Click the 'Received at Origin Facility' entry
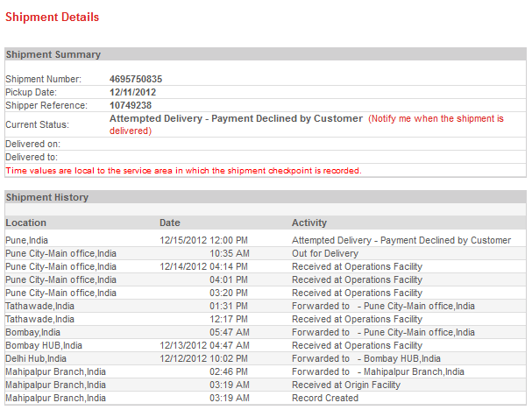 point(345,385)
